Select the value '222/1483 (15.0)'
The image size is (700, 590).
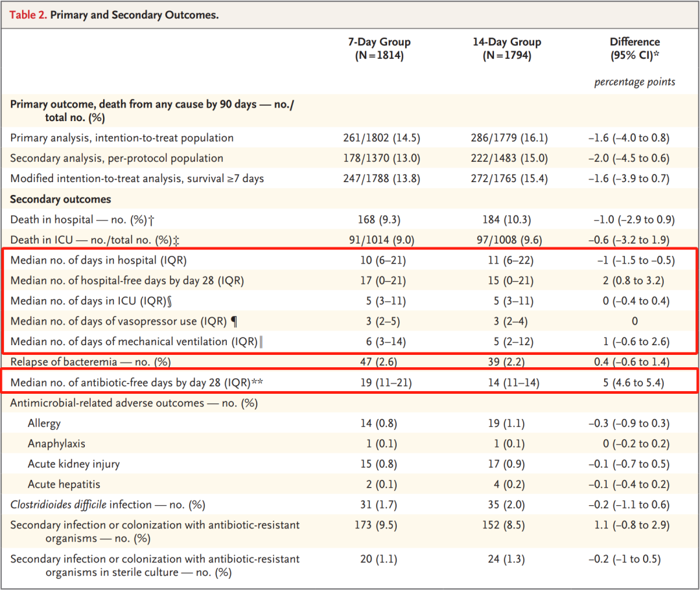(509, 158)
